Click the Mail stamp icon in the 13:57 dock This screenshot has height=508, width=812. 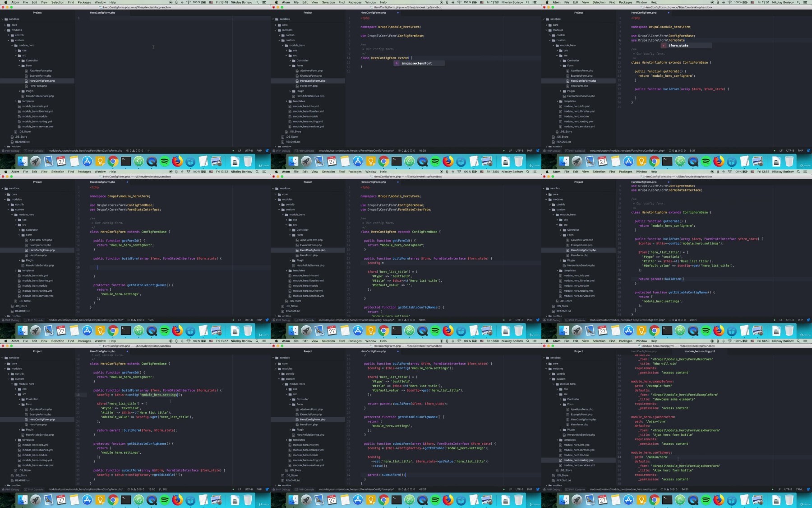[48, 500]
